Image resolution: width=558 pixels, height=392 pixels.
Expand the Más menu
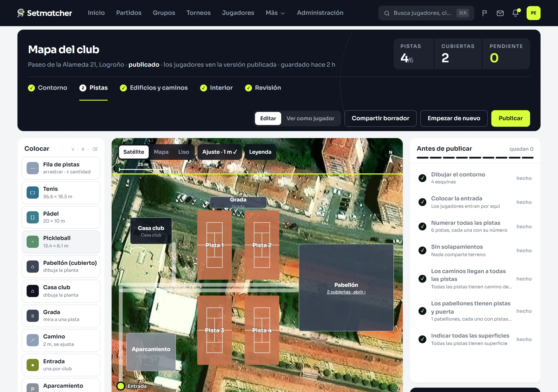tap(275, 13)
